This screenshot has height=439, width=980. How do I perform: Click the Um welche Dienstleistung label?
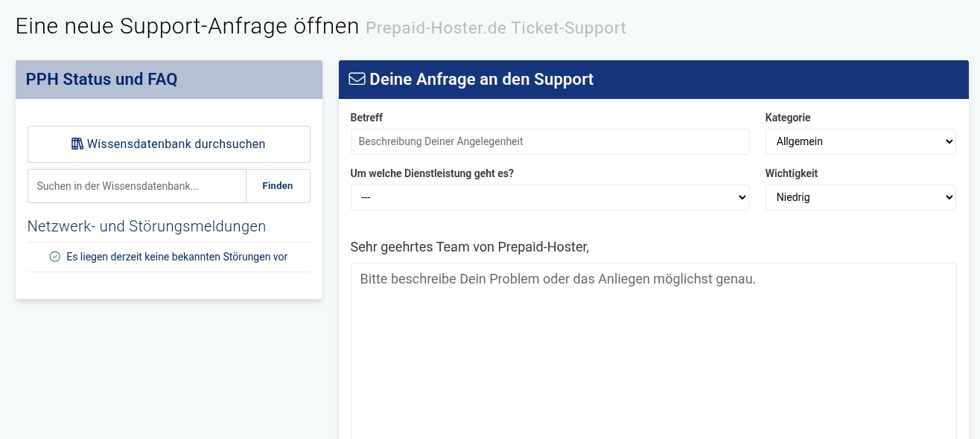(x=432, y=173)
